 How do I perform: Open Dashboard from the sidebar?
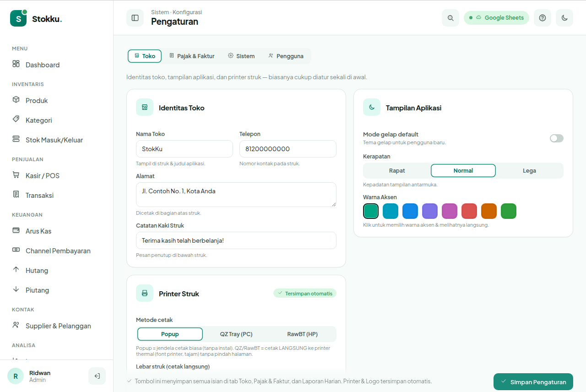pos(56,65)
